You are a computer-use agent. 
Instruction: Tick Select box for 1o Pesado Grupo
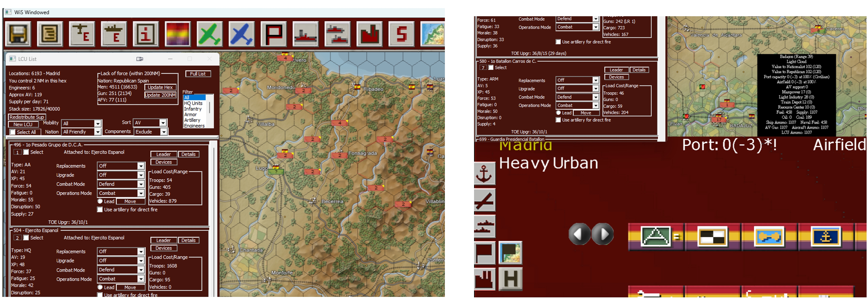click(x=26, y=152)
